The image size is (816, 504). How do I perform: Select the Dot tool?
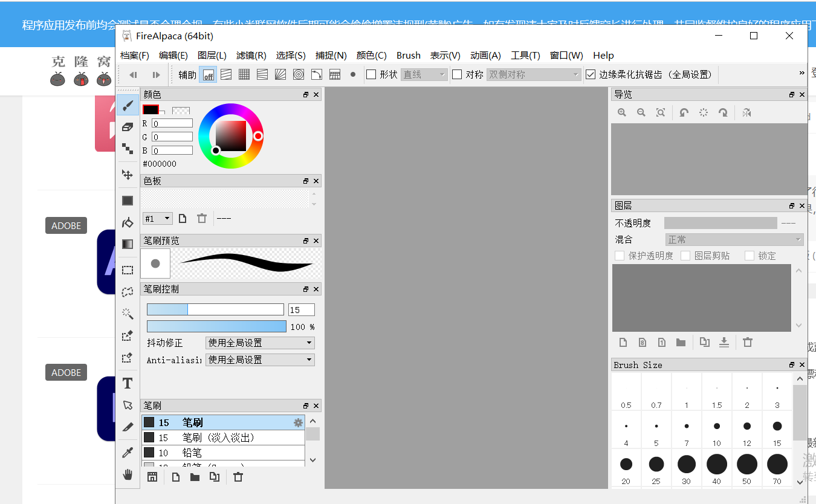point(128,149)
